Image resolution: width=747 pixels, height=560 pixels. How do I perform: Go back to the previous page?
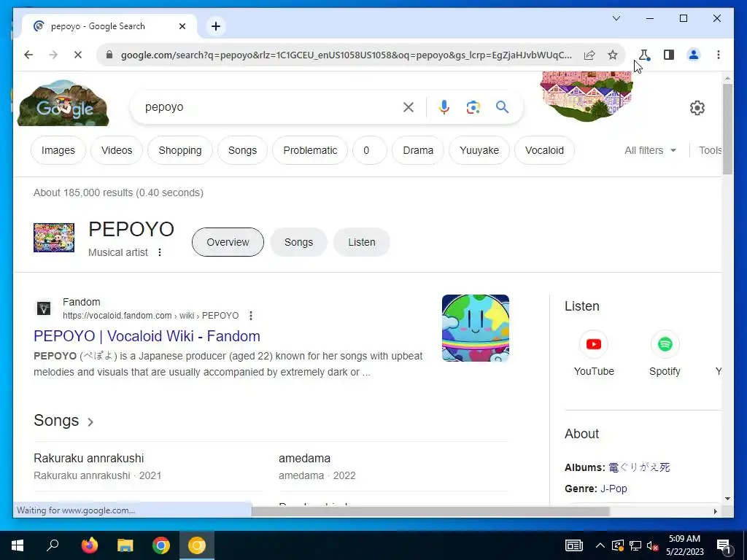click(x=28, y=55)
